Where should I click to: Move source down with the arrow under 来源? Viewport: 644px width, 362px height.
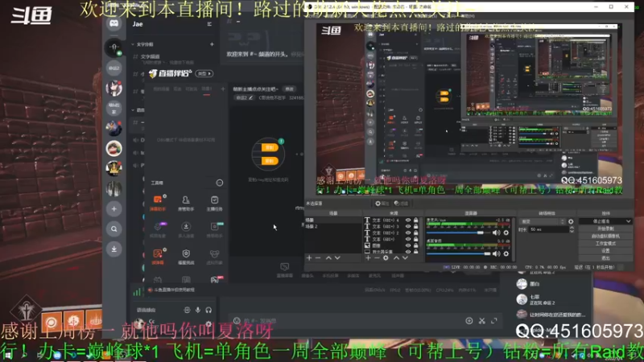click(405, 257)
